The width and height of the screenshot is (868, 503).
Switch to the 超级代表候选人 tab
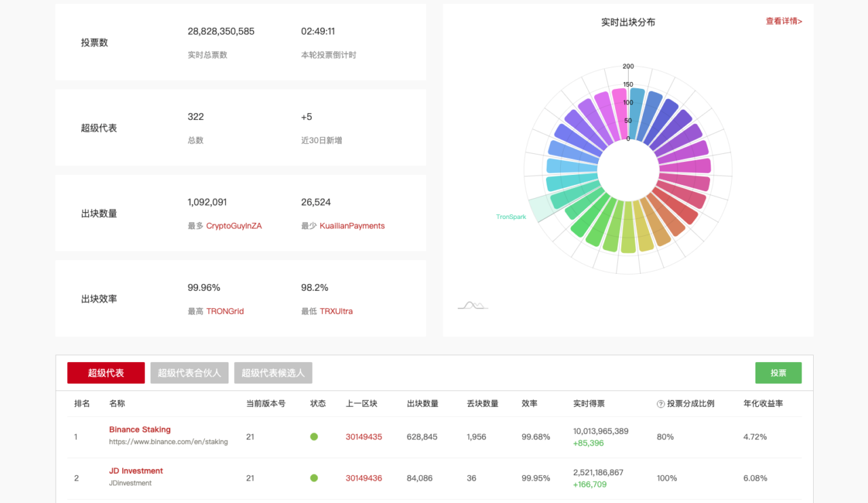(x=273, y=372)
